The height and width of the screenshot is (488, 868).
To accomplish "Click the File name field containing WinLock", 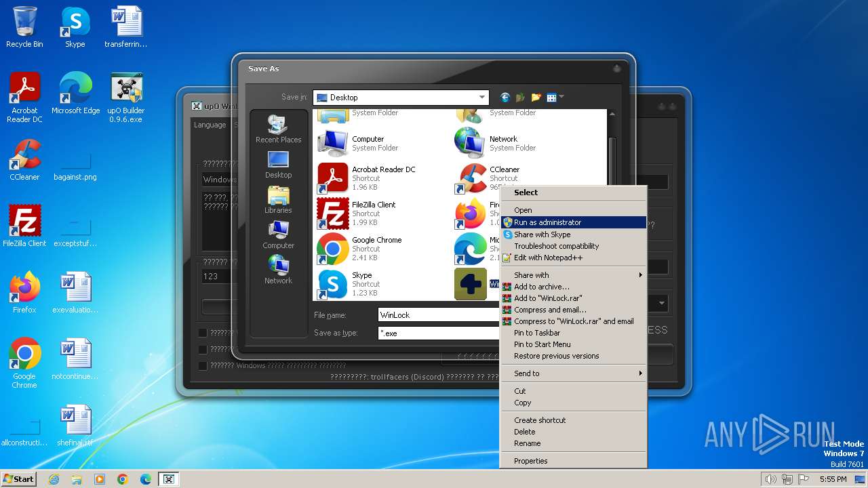I will 438,314.
